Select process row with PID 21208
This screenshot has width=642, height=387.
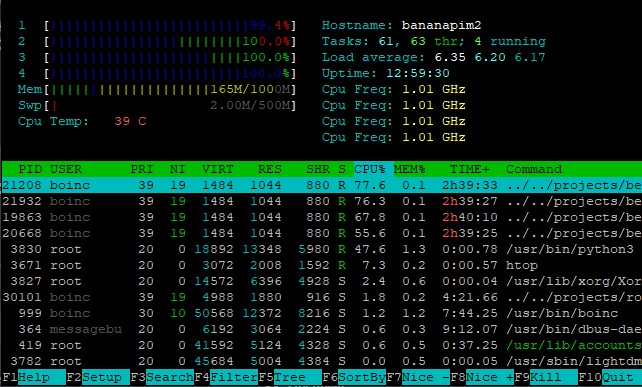pyautogui.click(x=321, y=185)
